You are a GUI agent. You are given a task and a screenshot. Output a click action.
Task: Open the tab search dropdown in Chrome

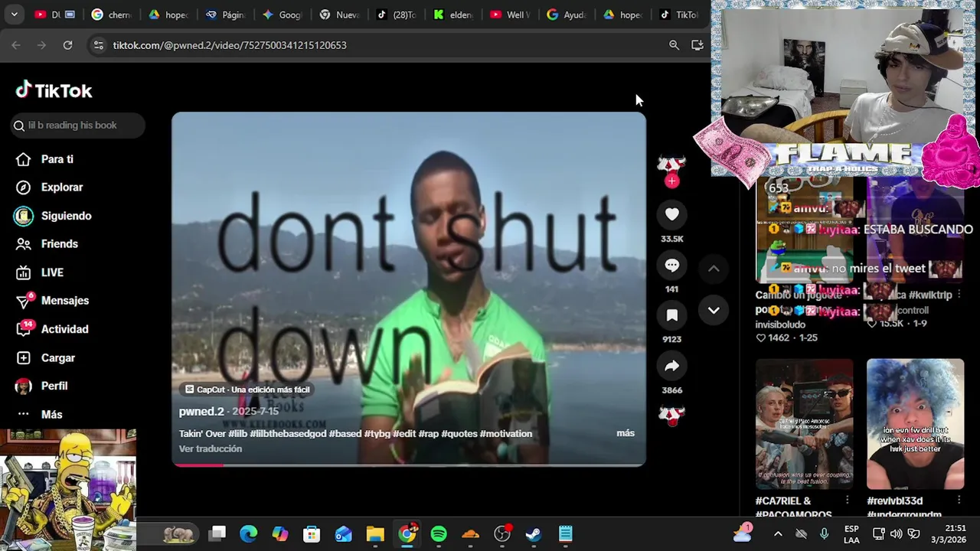(14, 15)
